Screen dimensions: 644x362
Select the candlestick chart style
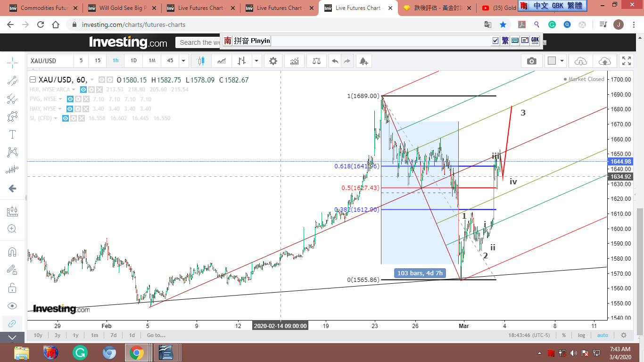click(201, 61)
